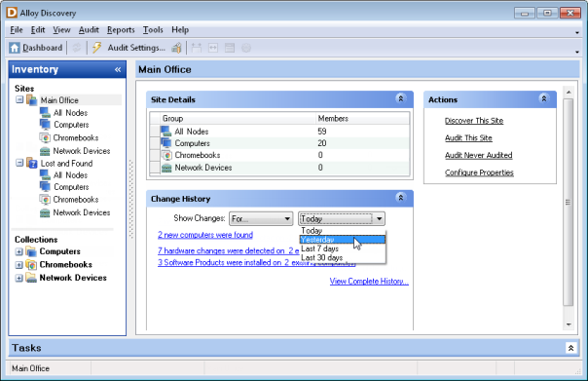Click Computers collection folder icon
This screenshot has height=381, width=588.
tap(31, 251)
